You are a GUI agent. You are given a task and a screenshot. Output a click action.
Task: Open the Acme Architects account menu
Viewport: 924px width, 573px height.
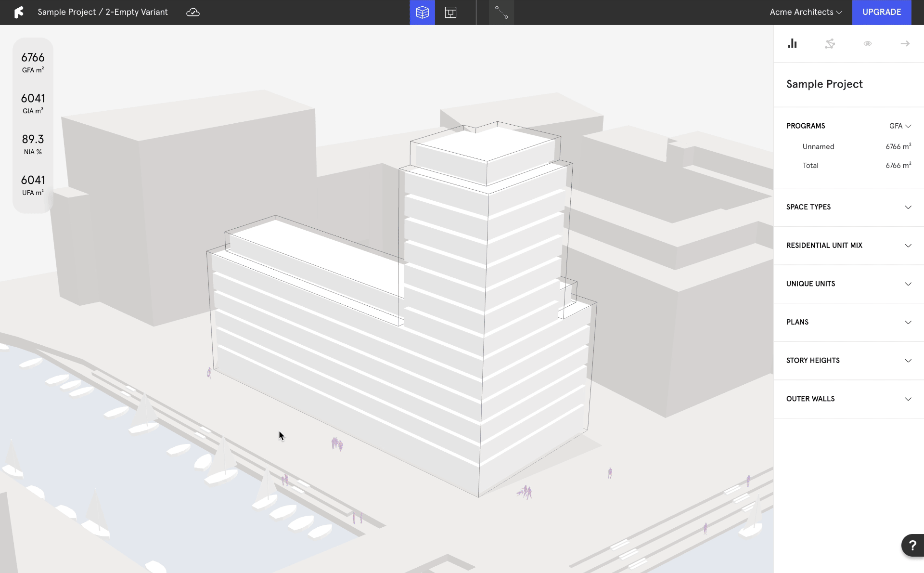pos(806,12)
